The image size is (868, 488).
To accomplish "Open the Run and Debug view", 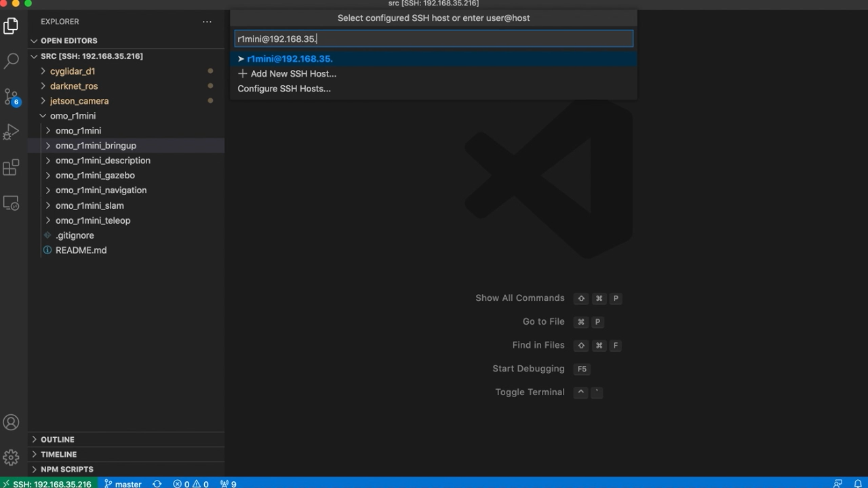I will click(11, 132).
